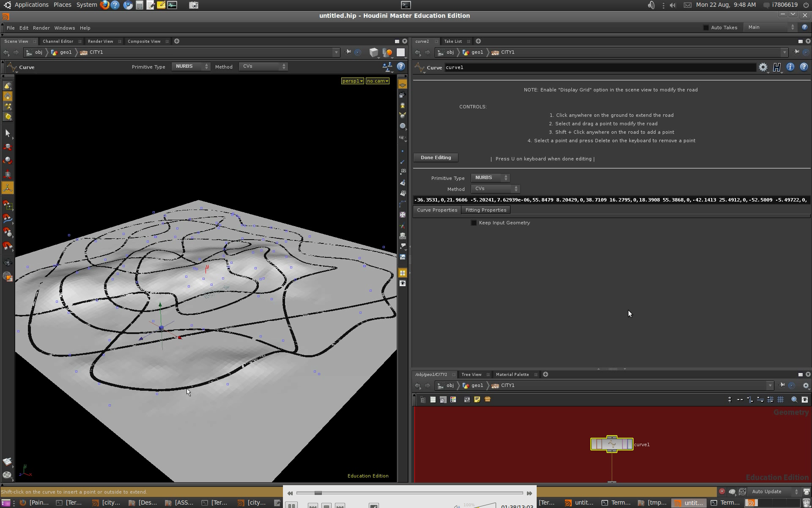Click magnifier find icon in network editor
812x508 pixels.
794,400
